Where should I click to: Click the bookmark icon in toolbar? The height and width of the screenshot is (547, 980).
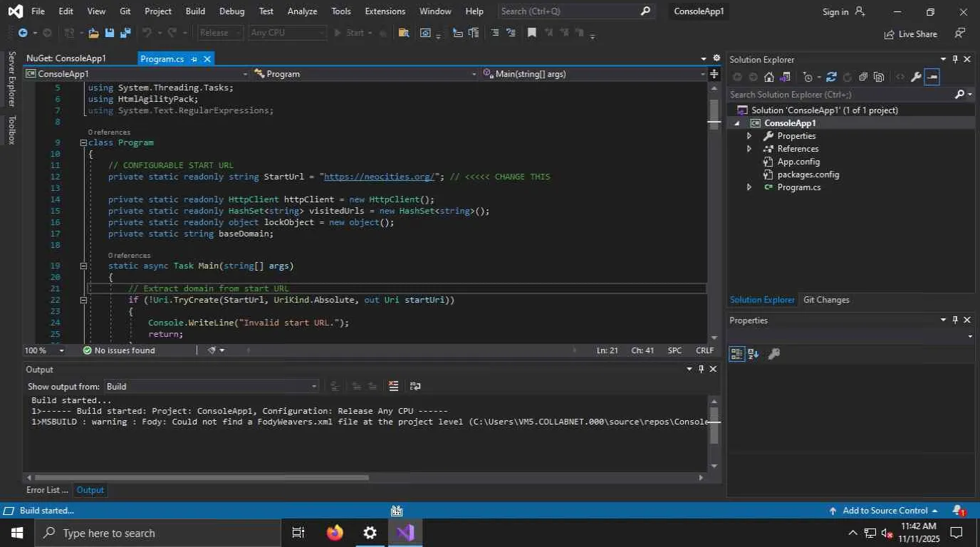(531, 33)
